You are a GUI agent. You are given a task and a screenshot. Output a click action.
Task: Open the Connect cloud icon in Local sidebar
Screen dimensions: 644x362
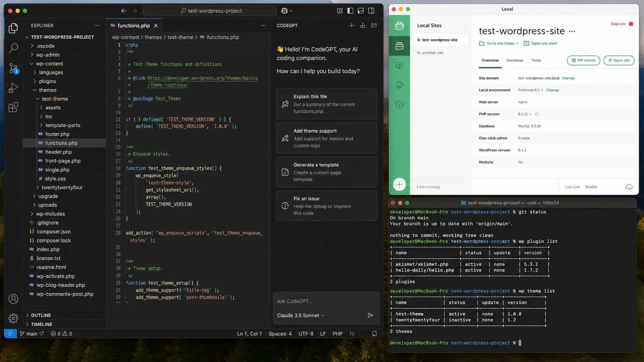(399, 85)
